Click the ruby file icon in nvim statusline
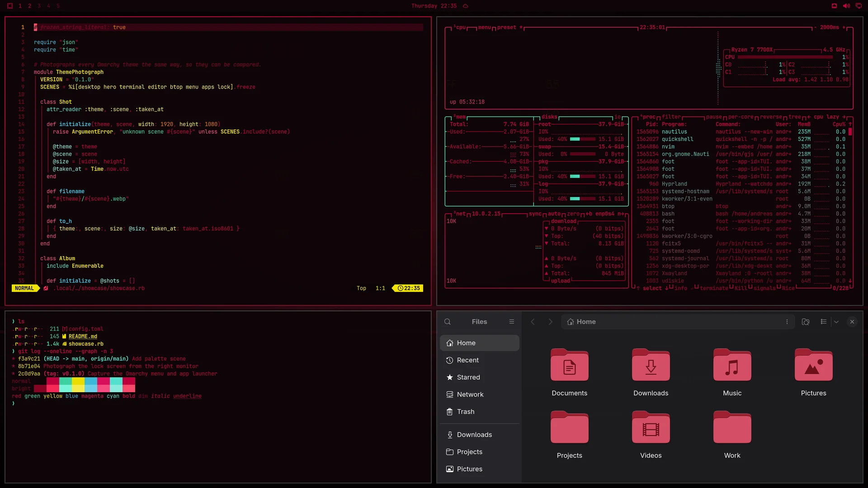The height and width of the screenshot is (488, 868). coord(46,288)
